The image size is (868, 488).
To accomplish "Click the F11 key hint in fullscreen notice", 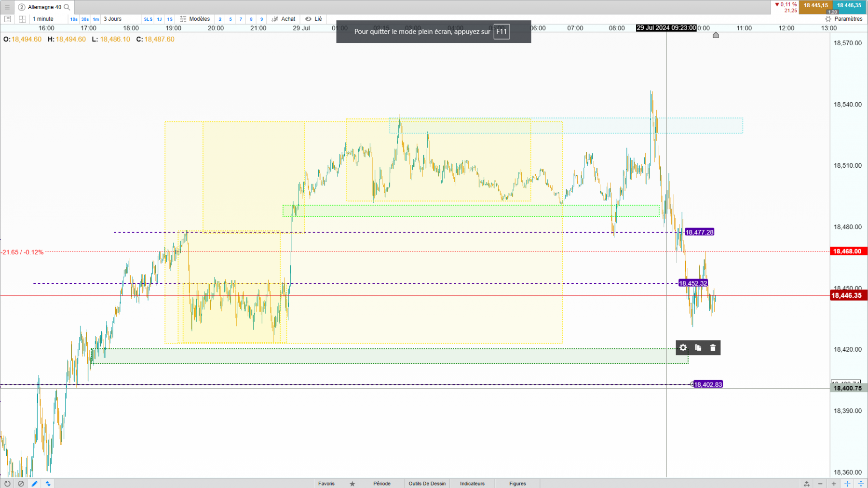I will pyautogui.click(x=502, y=32).
